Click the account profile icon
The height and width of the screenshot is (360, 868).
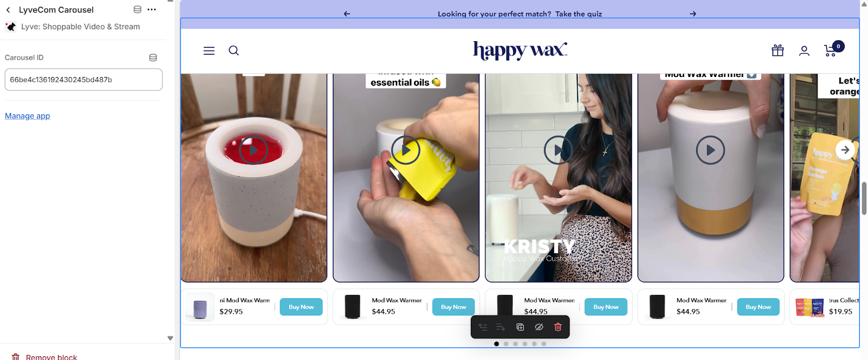pos(804,50)
